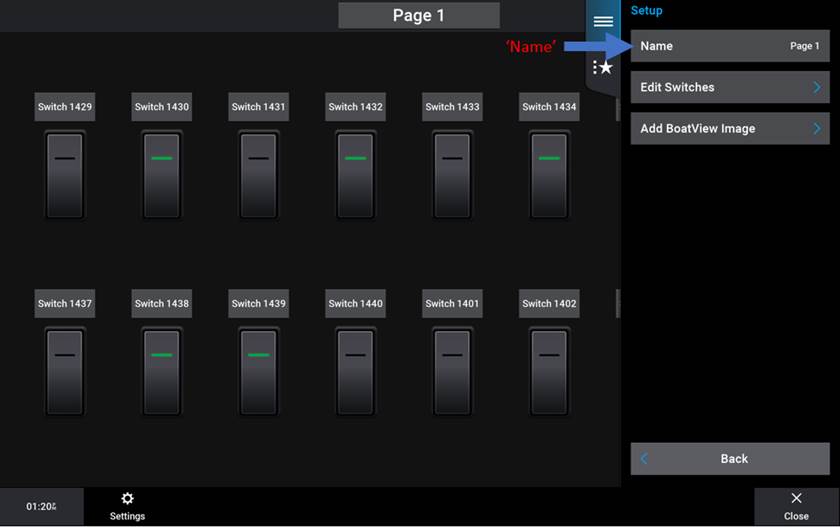Click the 01:20 time display

pos(41,507)
